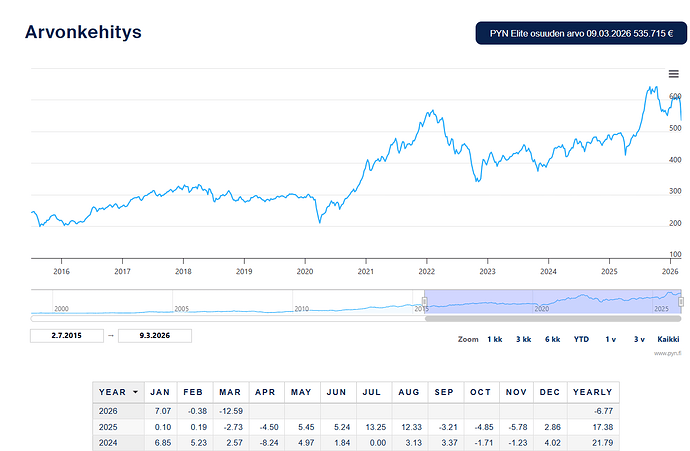Image resolution: width=690 pixels, height=451 pixels.
Task: Show full history with Kaikki
Action: tap(668, 340)
